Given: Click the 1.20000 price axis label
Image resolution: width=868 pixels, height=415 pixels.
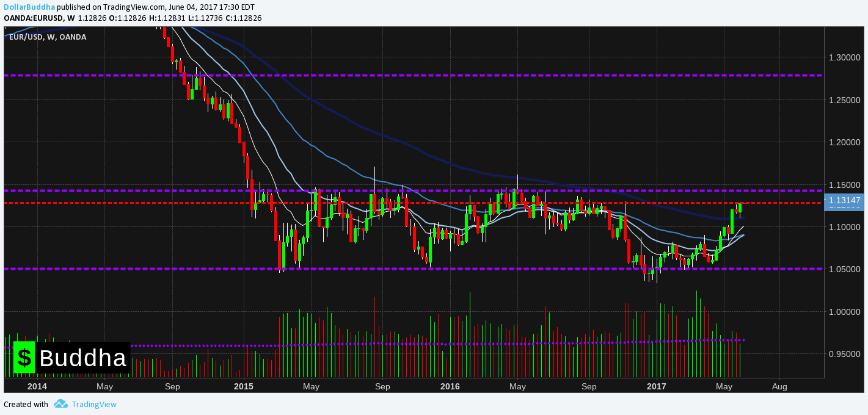Looking at the screenshot, I should tap(844, 142).
